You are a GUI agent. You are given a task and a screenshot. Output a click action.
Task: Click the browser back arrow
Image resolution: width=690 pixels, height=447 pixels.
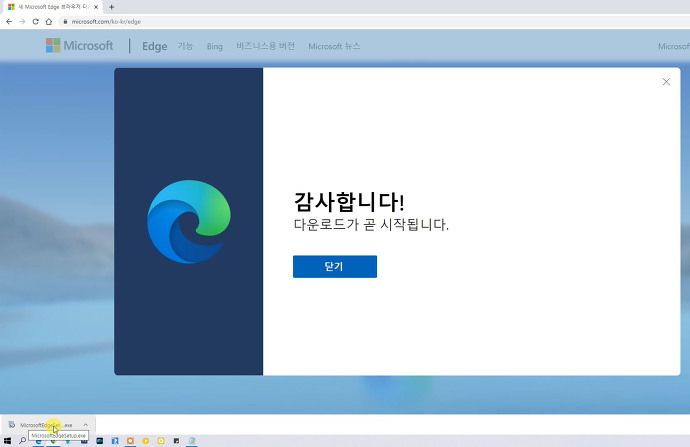pyautogui.click(x=9, y=22)
